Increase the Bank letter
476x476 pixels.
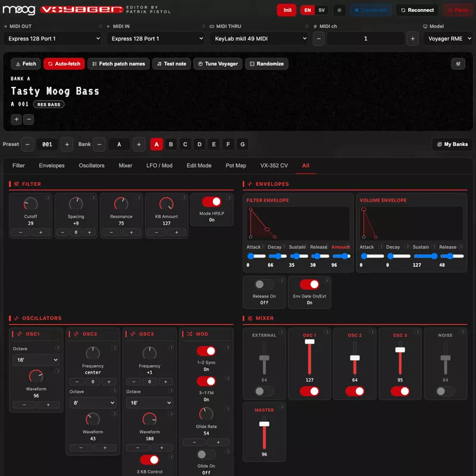[x=139, y=145]
